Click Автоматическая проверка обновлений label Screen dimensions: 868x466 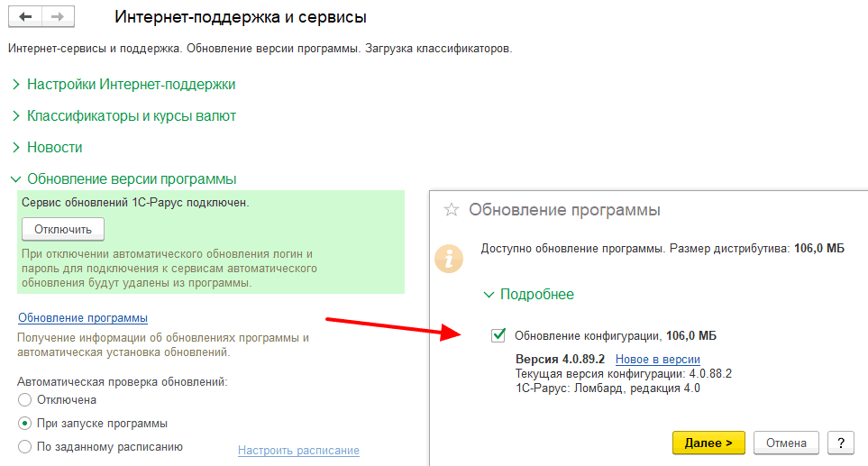(x=123, y=382)
